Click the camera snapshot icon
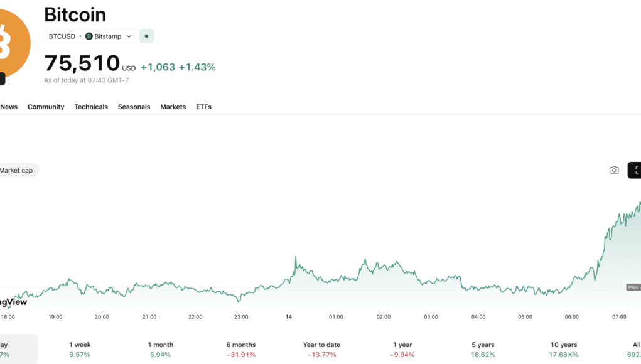Screen dimensions: 641x364 (614, 170)
